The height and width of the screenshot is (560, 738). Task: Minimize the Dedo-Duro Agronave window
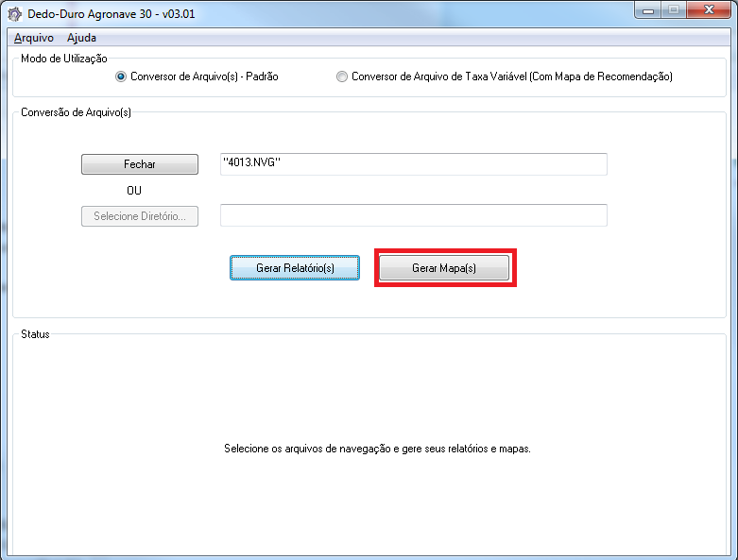pyautogui.click(x=648, y=10)
